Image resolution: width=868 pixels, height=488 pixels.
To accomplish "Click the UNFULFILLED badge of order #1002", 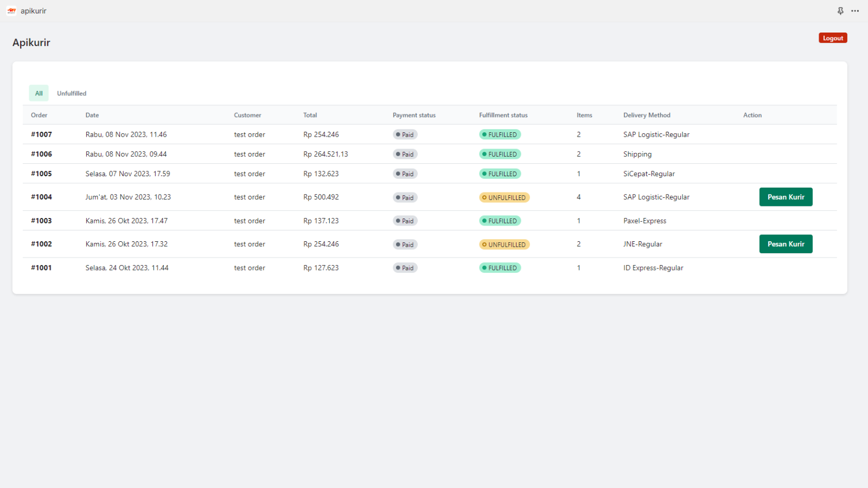I will pos(504,245).
